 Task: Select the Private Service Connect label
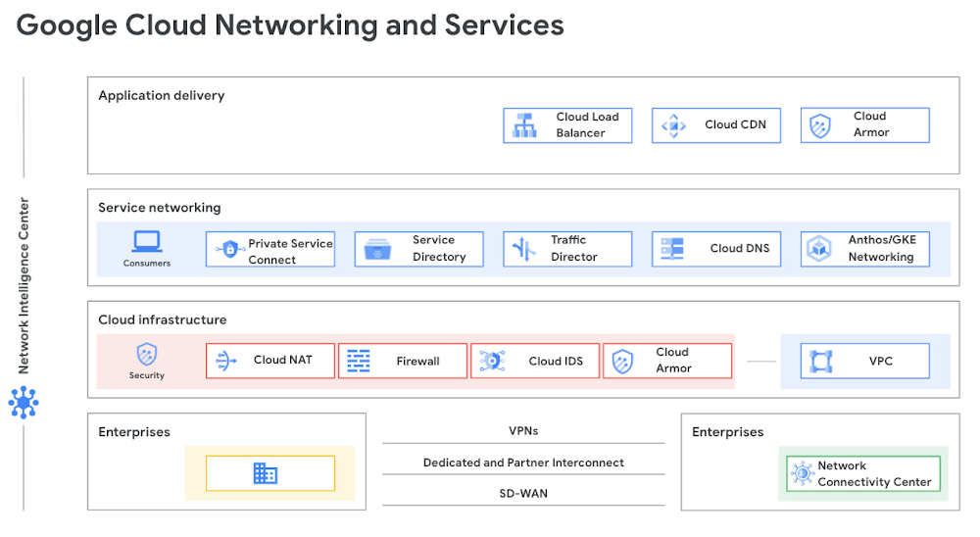pyautogui.click(x=290, y=251)
